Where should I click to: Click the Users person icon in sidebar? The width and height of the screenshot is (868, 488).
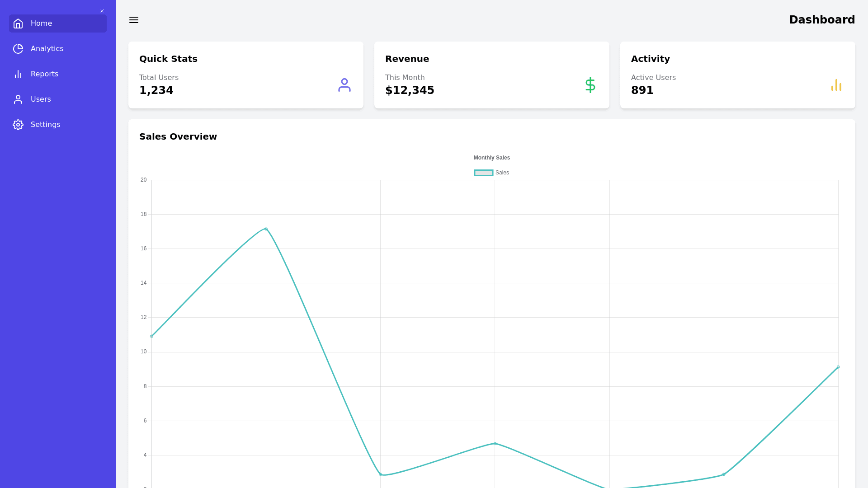tap(18, 99)
